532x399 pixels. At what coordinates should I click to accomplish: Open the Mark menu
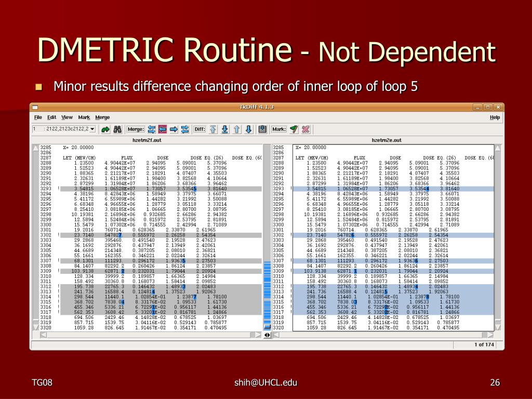(x=84, y=117)
